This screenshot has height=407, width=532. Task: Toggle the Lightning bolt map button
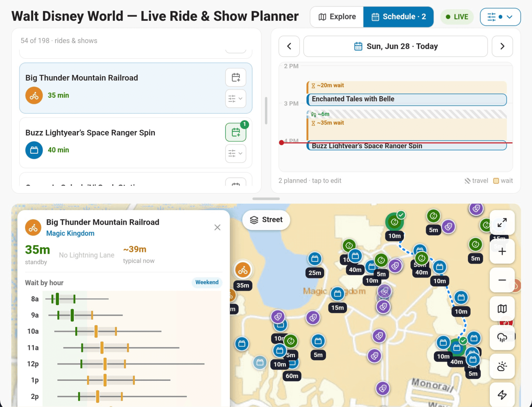point(502,395)
